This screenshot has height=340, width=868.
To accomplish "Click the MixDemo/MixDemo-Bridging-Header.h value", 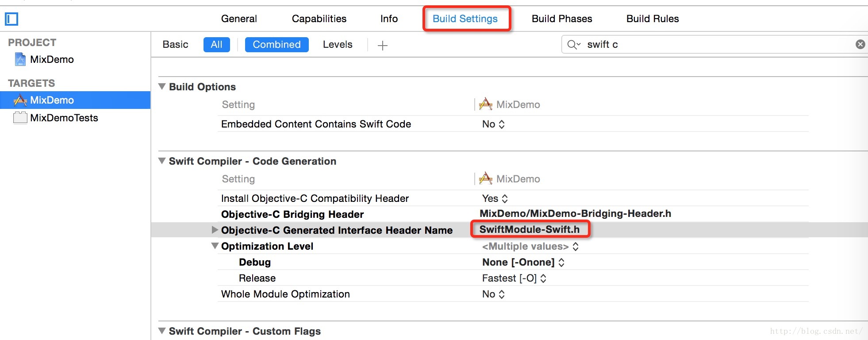I will (x=575, y=213).
